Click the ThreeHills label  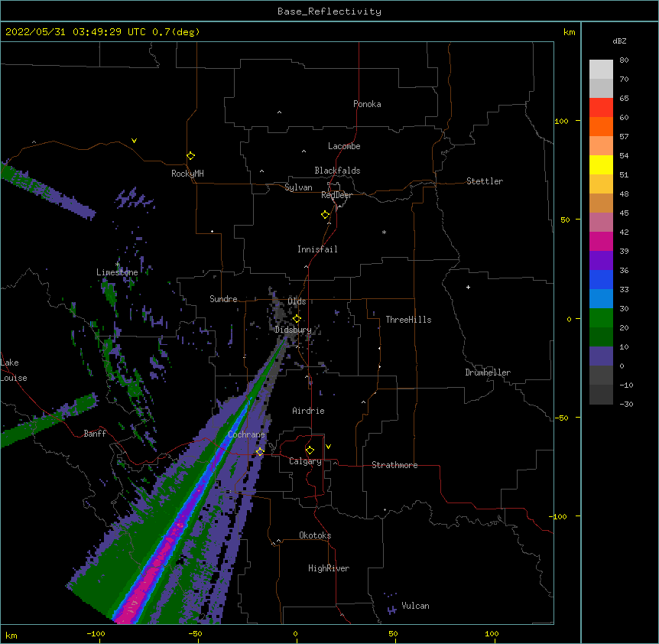(x=408, y=320)
